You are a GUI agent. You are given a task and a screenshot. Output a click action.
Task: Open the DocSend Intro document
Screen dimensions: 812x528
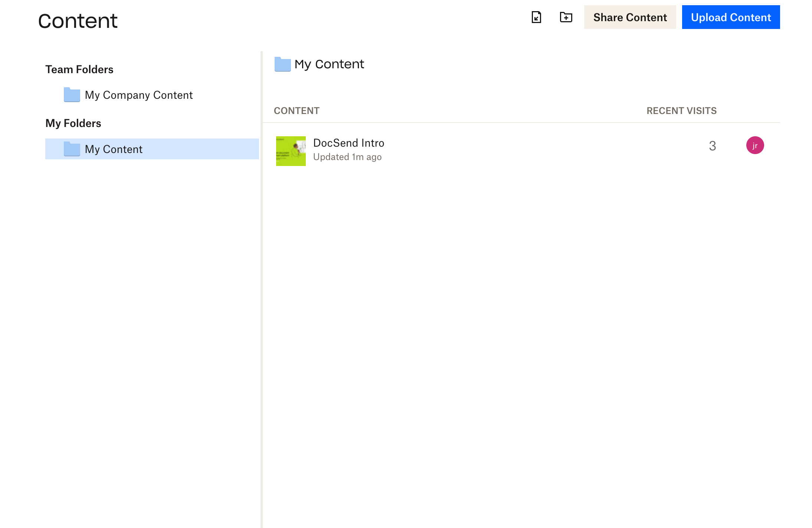pos(348,143)
